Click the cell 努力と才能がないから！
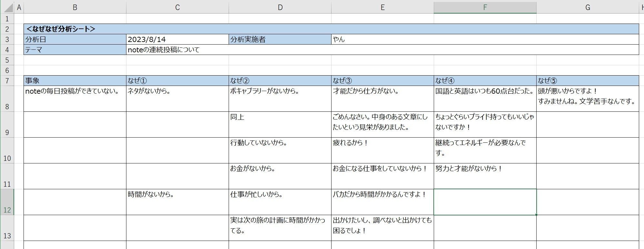 (x=485, y=176)
